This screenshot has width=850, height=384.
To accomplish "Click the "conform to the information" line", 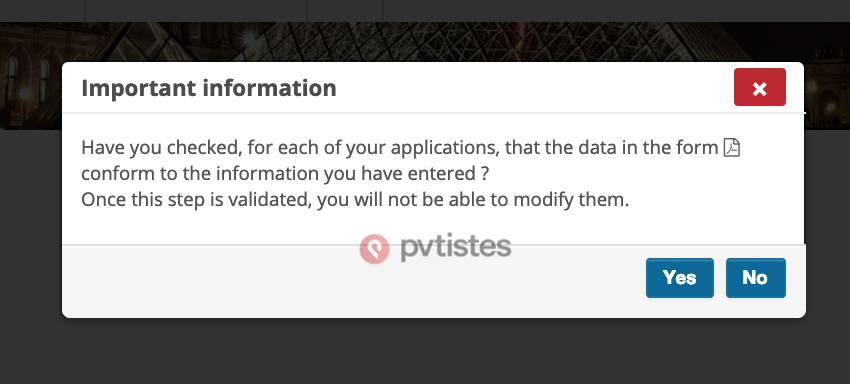I will 285,174.
